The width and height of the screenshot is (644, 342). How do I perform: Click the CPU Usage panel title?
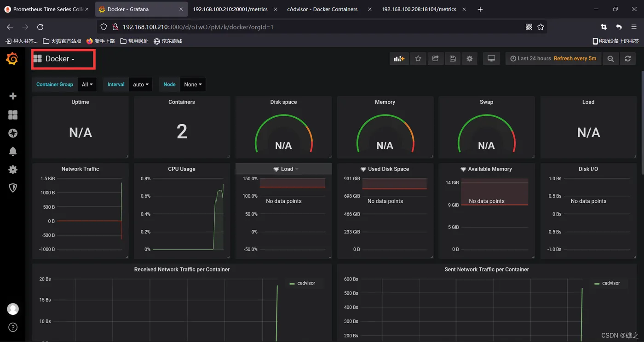(x=182, y=169)
